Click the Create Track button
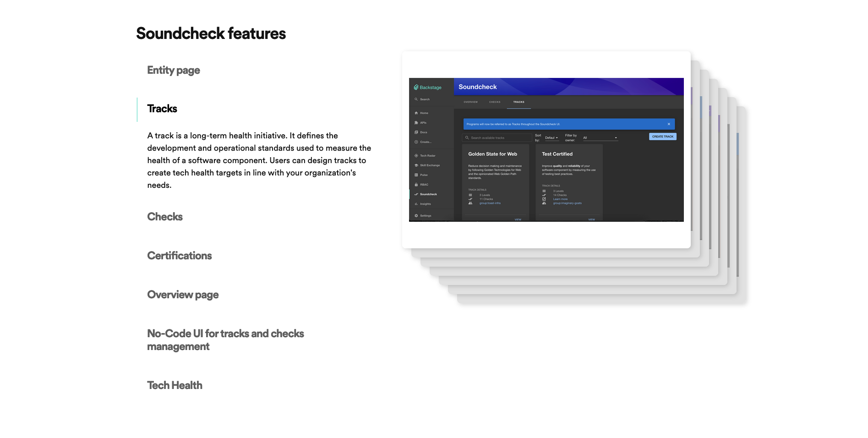 coord(662,137)
